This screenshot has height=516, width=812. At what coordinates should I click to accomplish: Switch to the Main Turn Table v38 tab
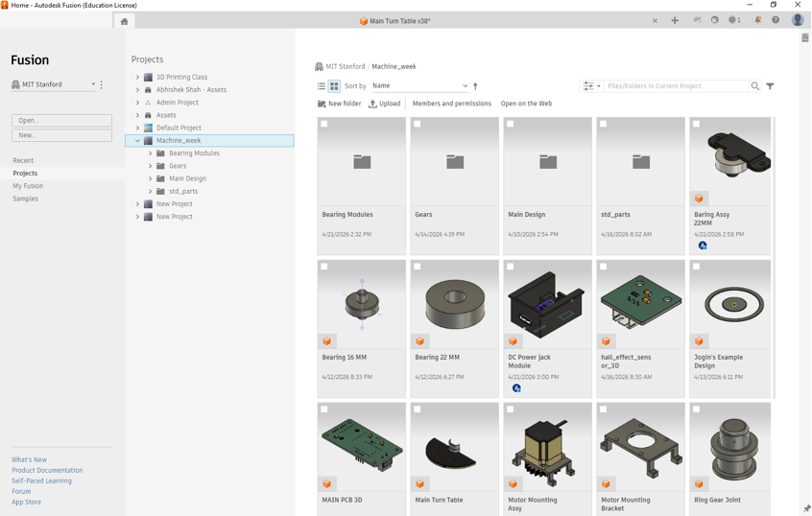click(x=395, y=21)
